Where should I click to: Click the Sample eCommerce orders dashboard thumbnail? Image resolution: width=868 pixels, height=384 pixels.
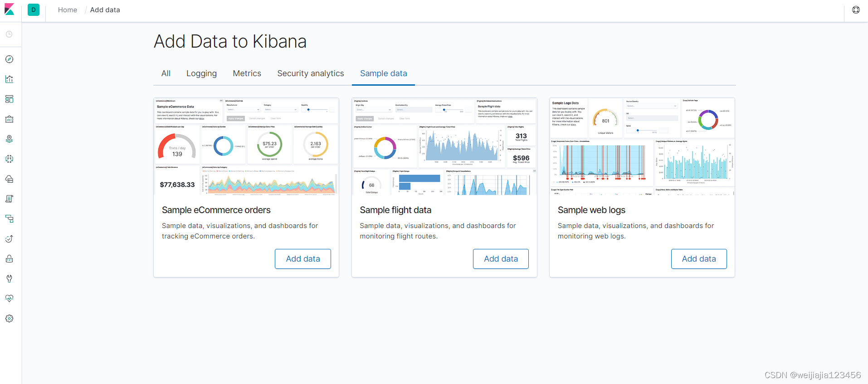tap(246, 146)
